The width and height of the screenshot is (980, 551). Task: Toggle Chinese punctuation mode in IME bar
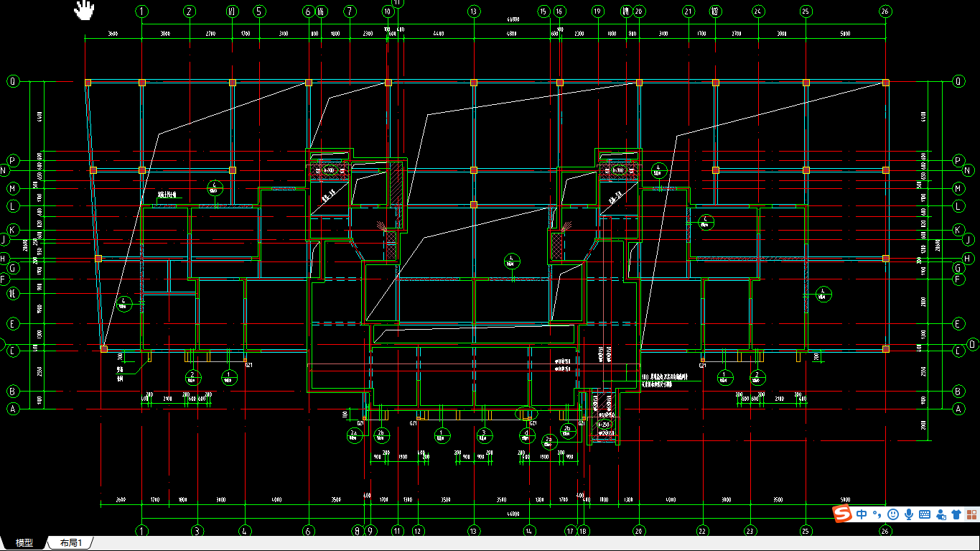click(877, 514)
